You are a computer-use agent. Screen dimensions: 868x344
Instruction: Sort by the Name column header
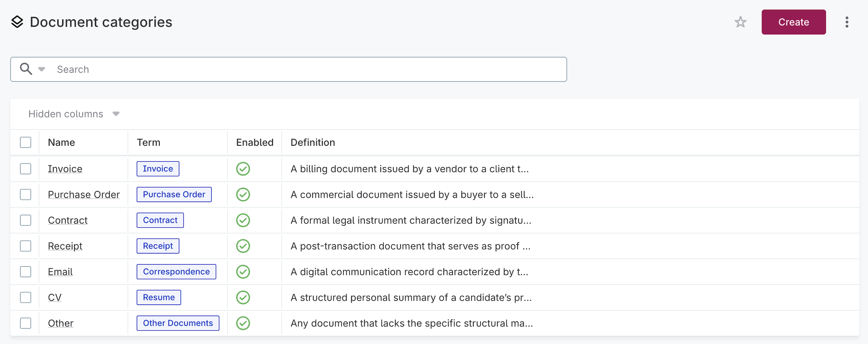coord(61,142)
